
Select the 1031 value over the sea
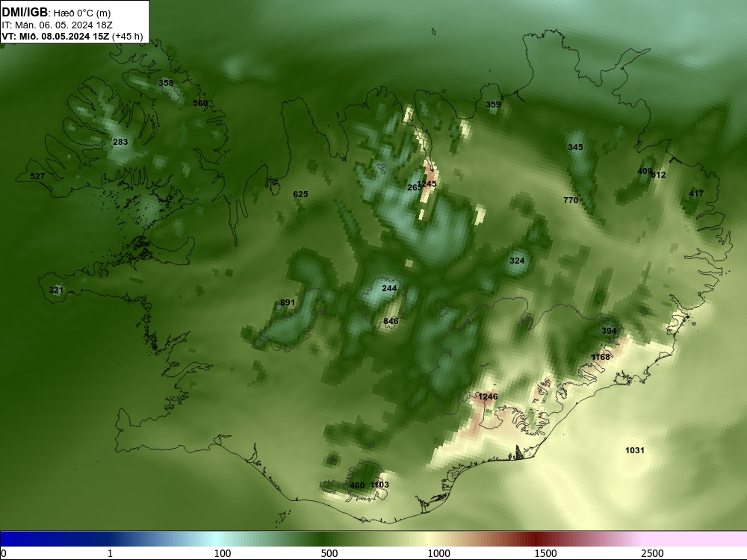(x=635, y=450)
